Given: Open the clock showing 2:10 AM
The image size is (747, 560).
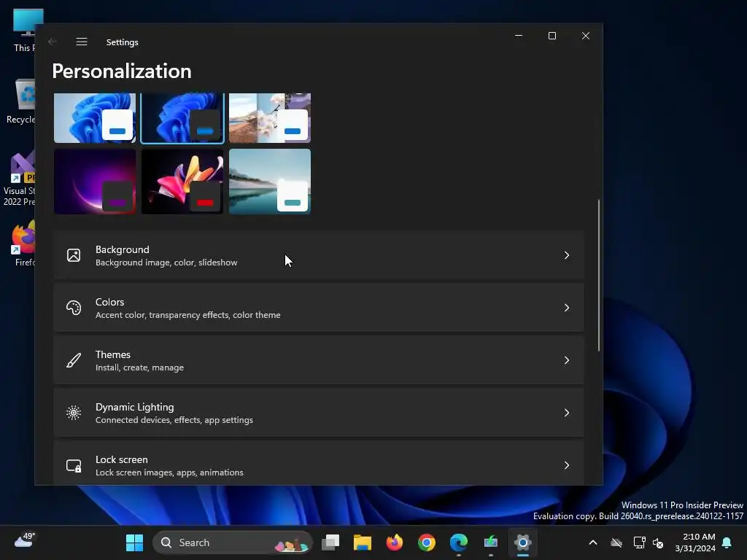Looking at the screenshot, I should coord(695,542).
